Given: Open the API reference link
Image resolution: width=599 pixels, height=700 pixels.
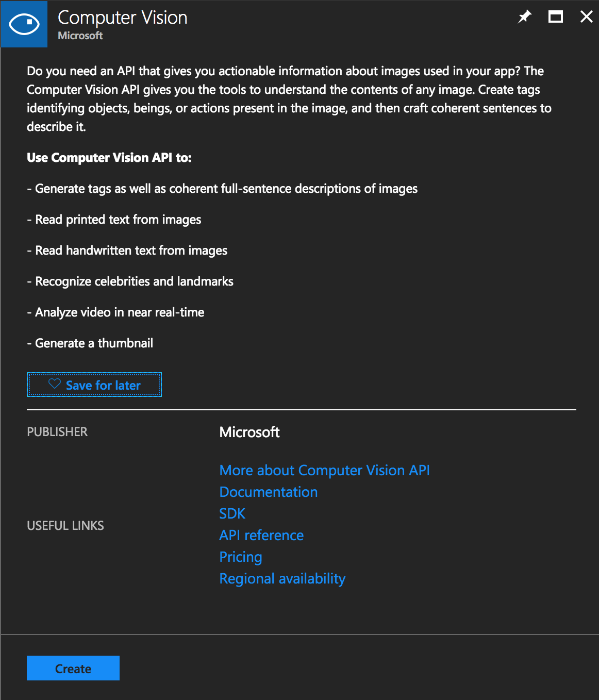Looking at the screenshot, I should click(x=261, y=535).
